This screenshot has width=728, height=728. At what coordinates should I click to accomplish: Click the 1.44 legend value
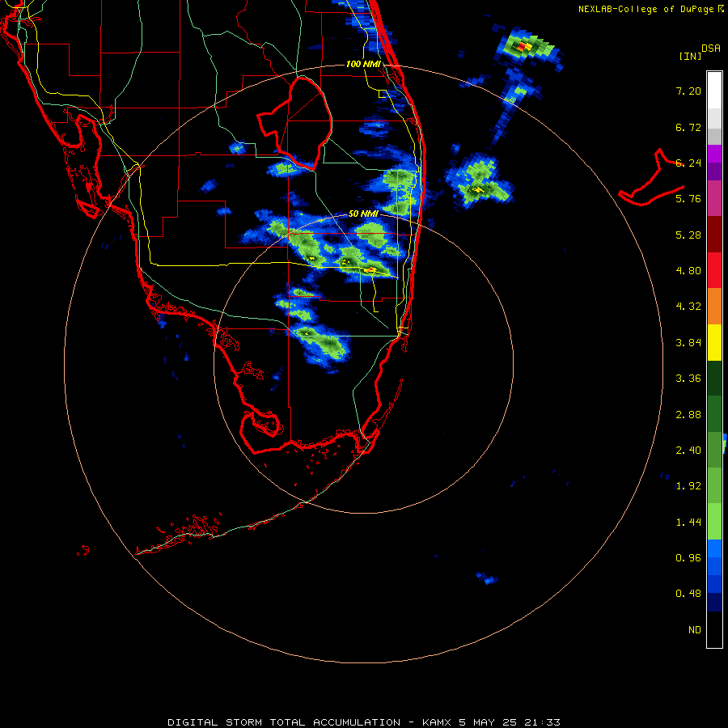tap(688, 523)
